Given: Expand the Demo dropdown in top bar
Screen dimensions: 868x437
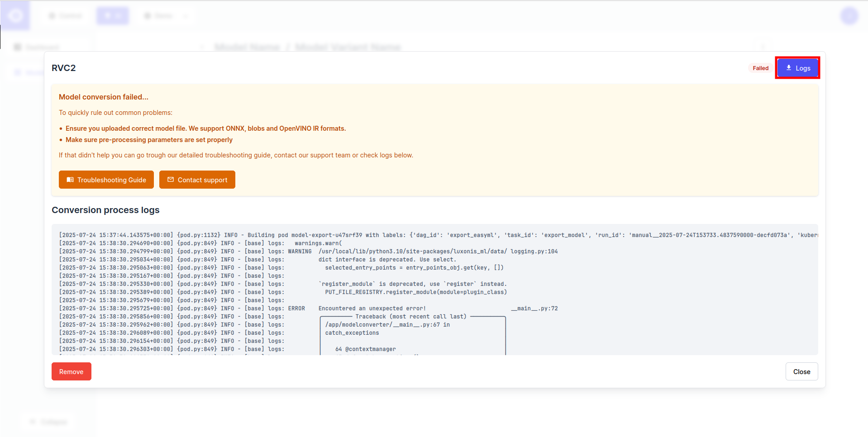Looking at the screenshot, I should [186, 16].
